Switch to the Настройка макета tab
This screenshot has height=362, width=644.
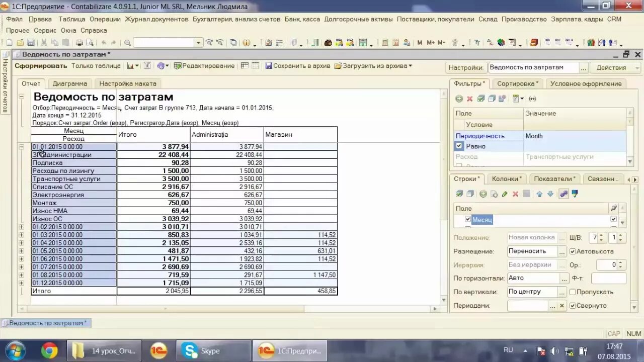click(128, 83)
